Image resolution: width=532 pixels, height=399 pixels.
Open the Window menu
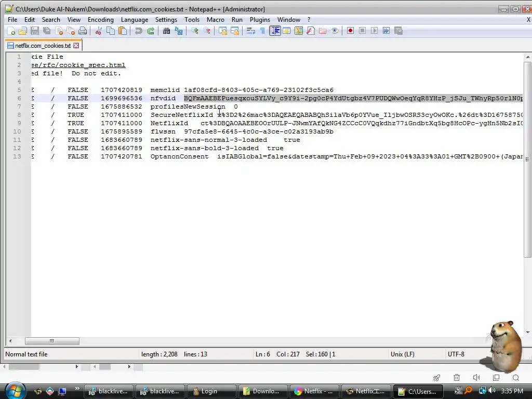[x=289, y=20]
